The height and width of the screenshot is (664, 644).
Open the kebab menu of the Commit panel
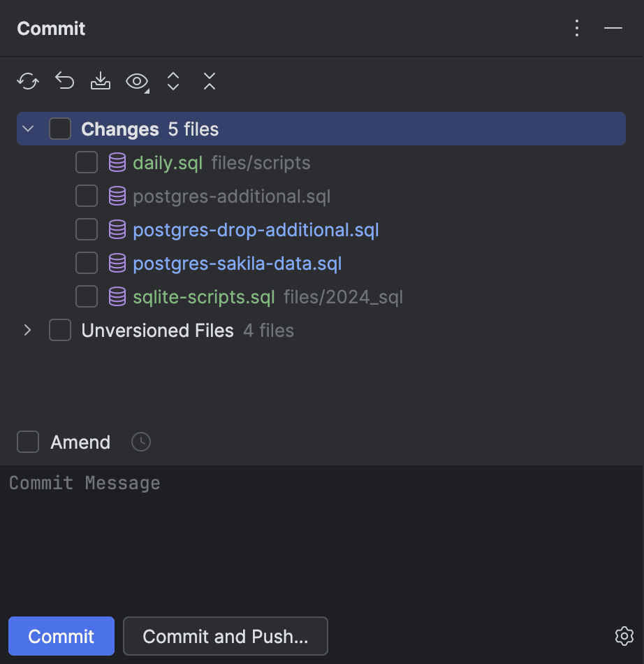pos(577,28)
